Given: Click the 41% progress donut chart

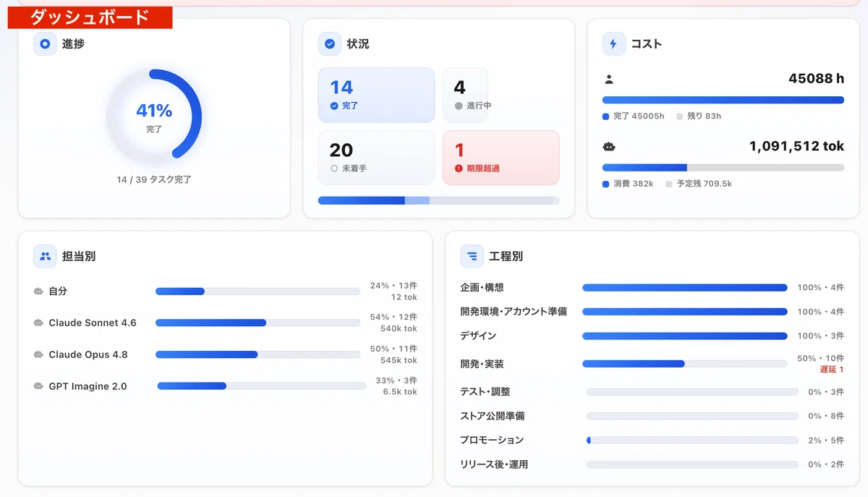Looking at the screenshot, I should (154, 116).
